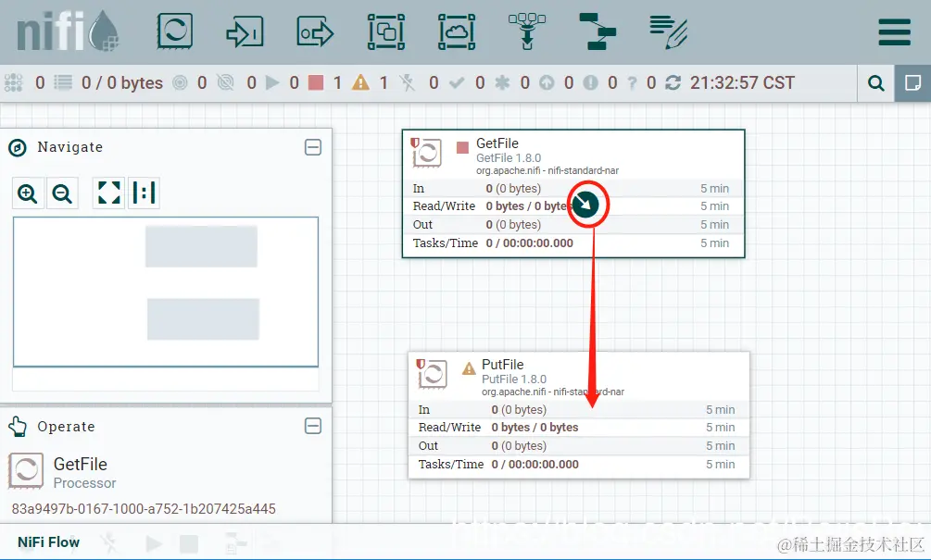Click the Zoom In button in Navigate
The image size is (931, 560).
28,193
